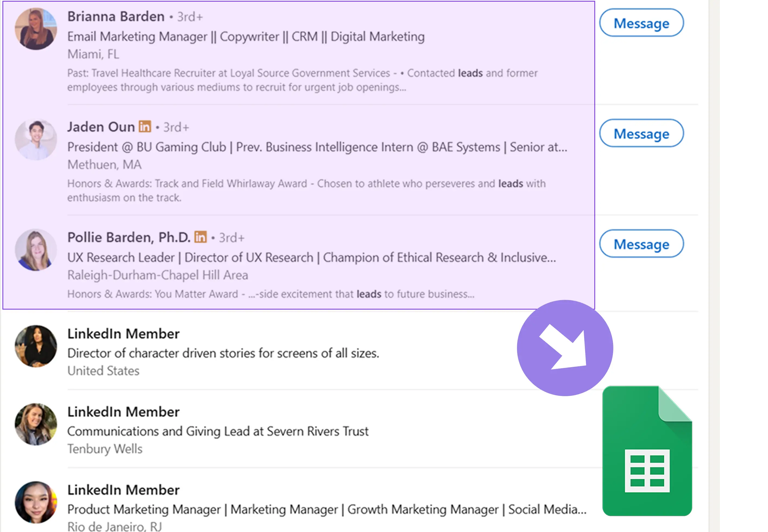This screenshot has width=768, height=532.
Task: Select the 'President @ BU Gaming Club' headline
Action: pos(317,147)
